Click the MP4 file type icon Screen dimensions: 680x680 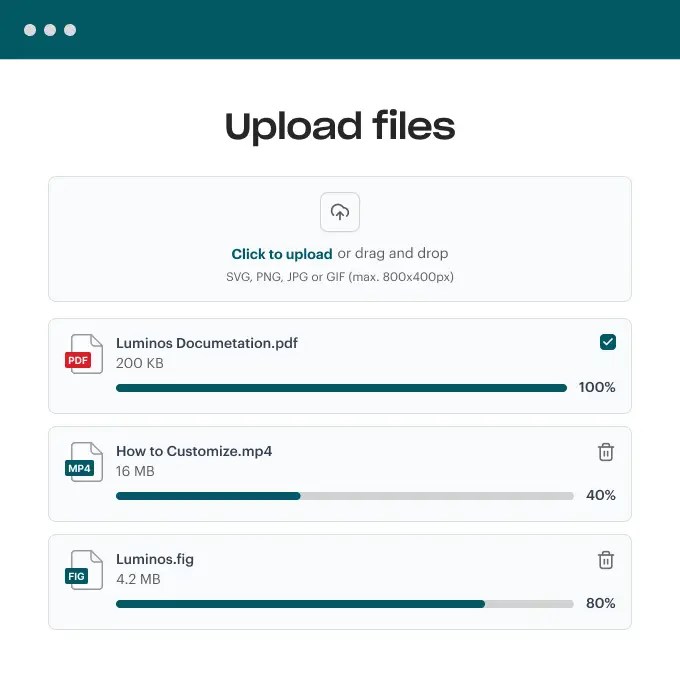84,462
